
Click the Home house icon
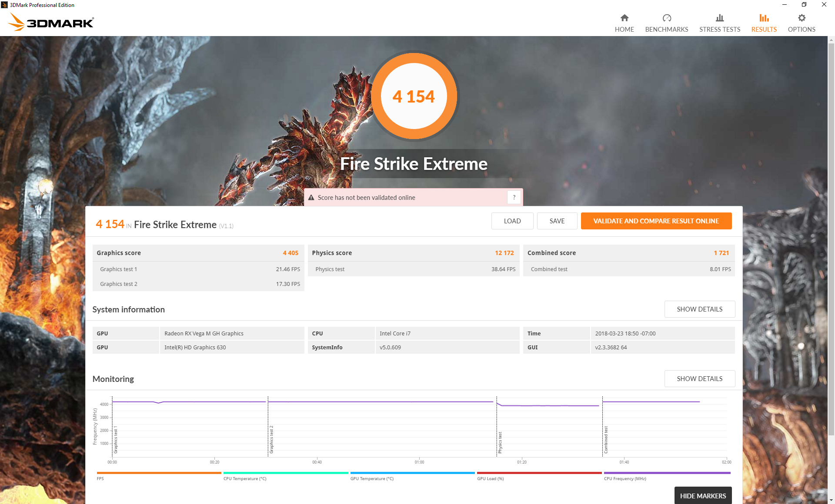click(x=624, y=18)
